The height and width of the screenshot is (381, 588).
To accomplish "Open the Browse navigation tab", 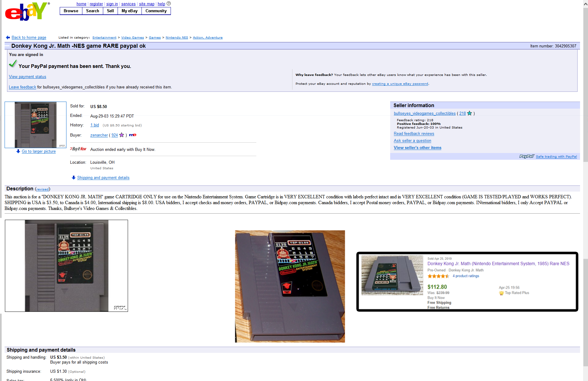I will (x=71, y=11).
